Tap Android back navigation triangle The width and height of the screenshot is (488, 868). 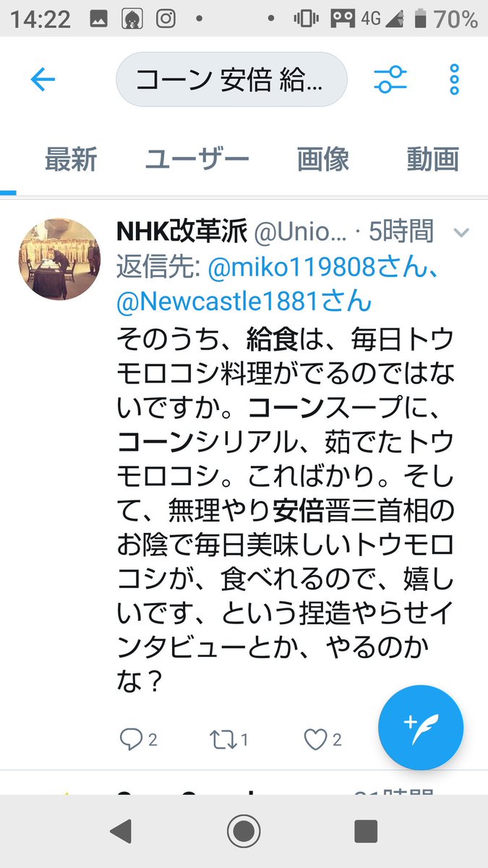click(121, 832)
